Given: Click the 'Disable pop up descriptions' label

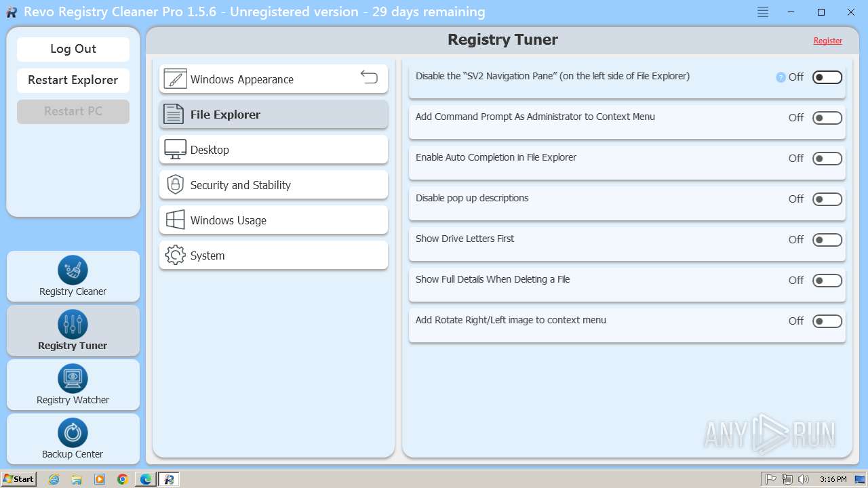Looking at the screenshot, I should click(472, 198).
